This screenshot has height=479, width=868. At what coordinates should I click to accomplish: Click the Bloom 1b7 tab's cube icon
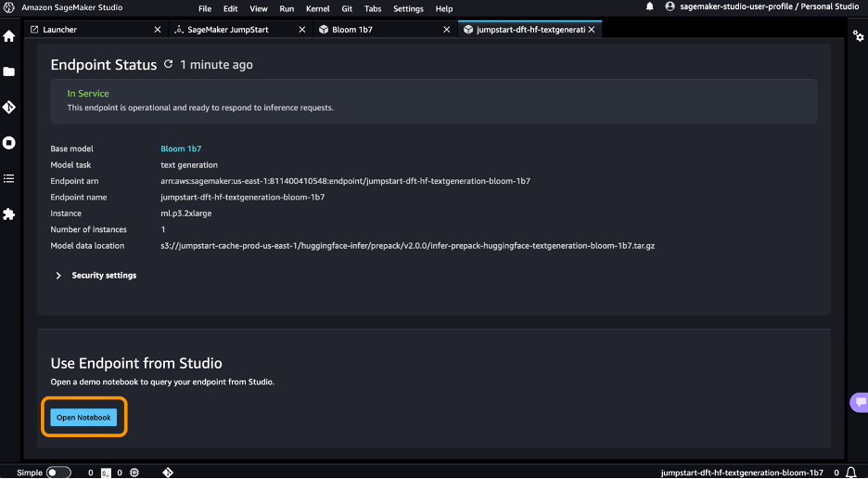tap(324, 30)
